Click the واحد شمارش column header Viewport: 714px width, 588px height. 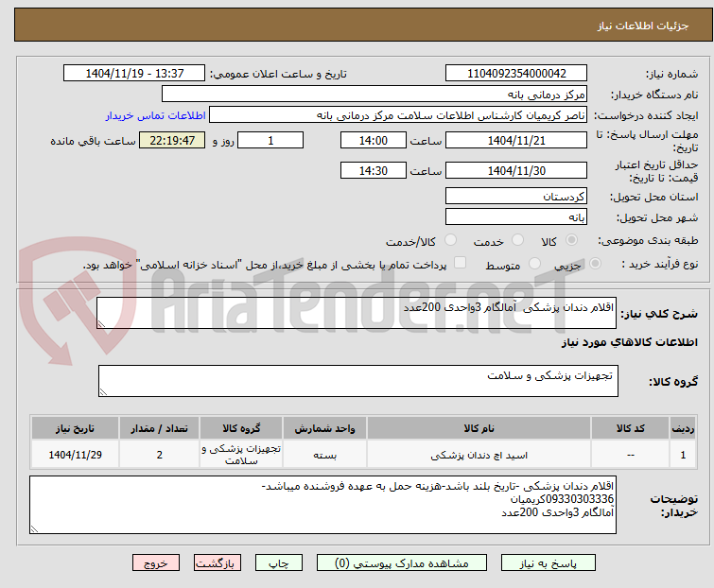click(x=324, y=428)
